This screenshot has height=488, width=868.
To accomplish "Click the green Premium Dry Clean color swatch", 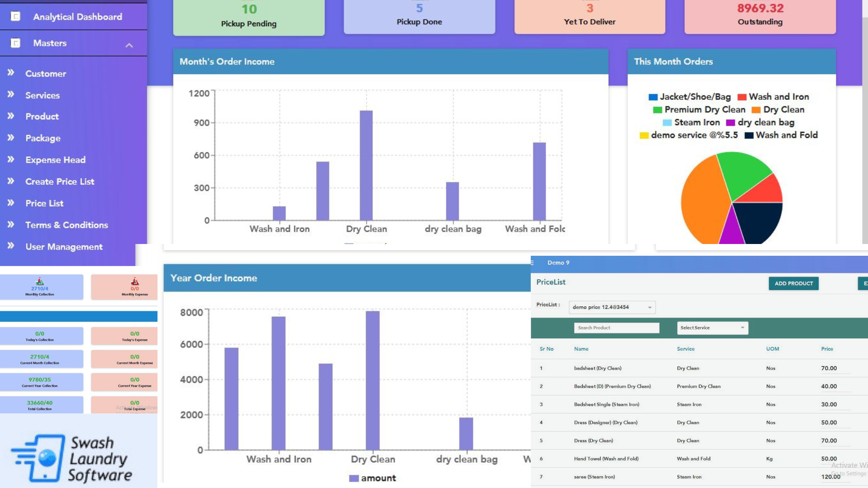I will [658, 109].
